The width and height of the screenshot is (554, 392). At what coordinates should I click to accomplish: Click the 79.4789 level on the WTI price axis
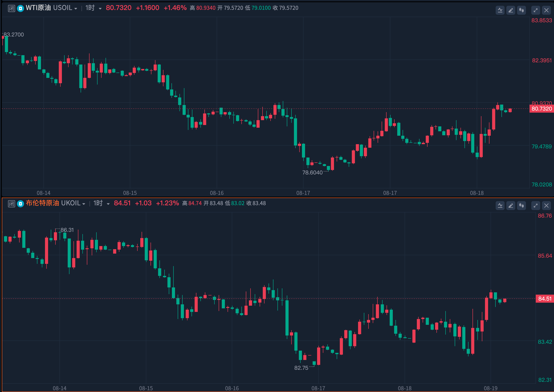click(x=542, y=147)
